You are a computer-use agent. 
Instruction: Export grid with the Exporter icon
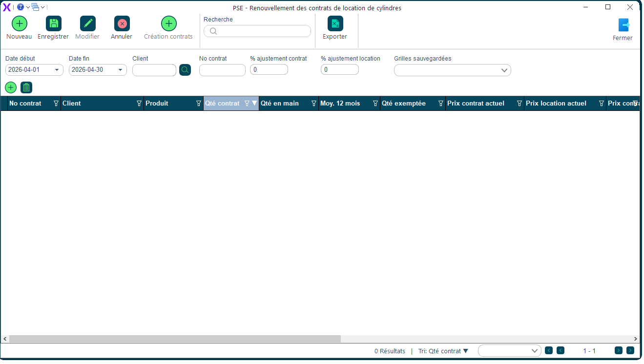click(x=335, y=23)
